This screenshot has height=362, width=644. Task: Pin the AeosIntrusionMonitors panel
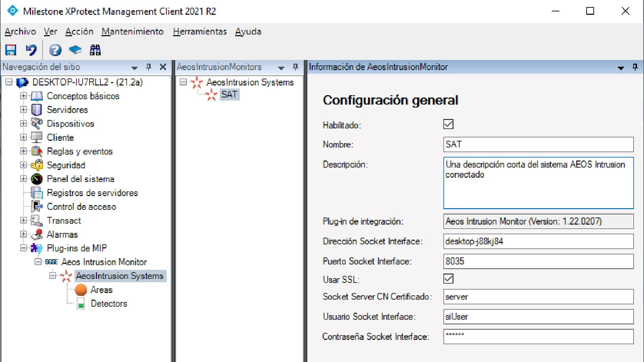click(x=296, y=67)
